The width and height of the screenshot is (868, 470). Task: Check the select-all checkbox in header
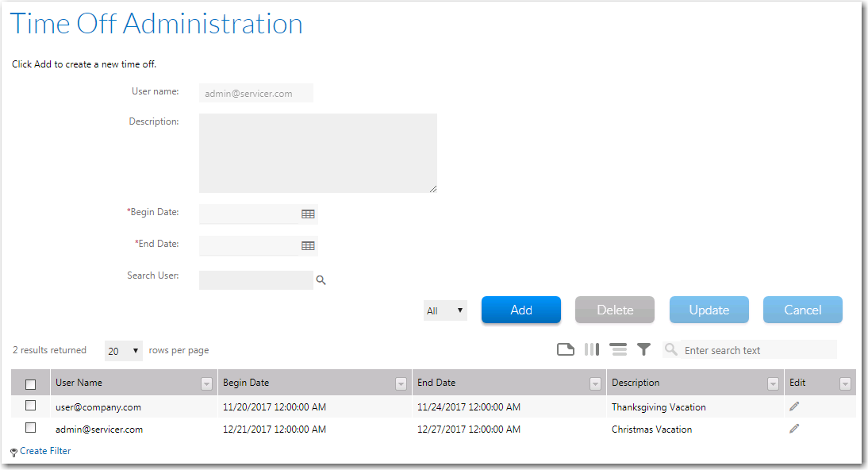31,384
